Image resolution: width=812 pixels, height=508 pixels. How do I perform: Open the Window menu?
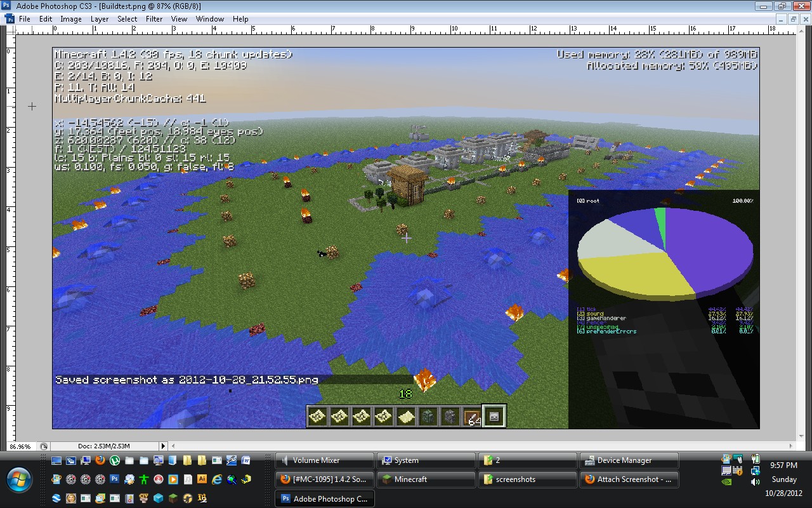(x=209, y=19)
